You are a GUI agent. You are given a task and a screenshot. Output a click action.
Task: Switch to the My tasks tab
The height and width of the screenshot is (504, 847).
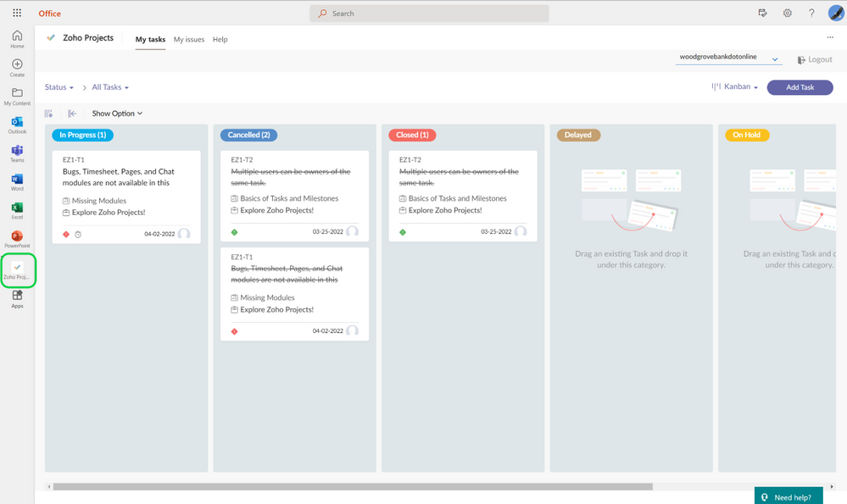[150, 40]
